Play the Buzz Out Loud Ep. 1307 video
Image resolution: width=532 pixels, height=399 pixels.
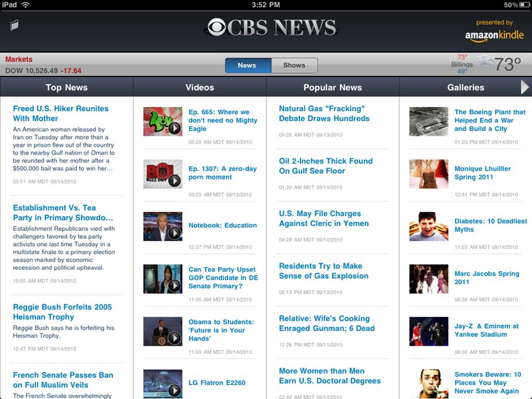tap(162, 174)
